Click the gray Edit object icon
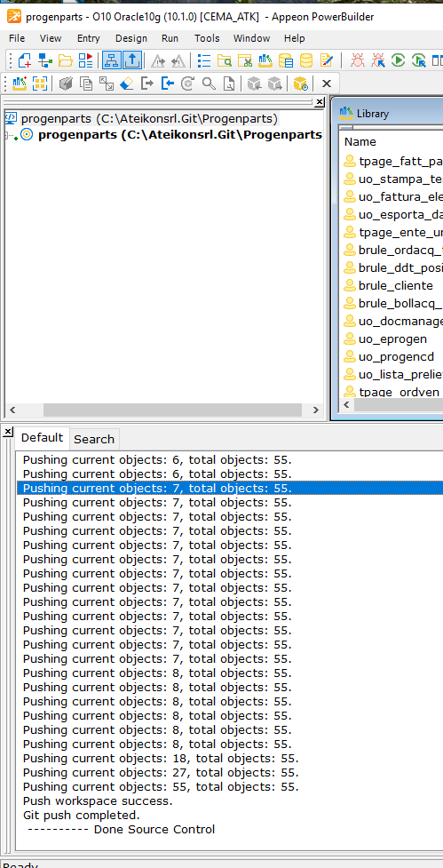The image size is (443, 868). (x=66, y=84)
